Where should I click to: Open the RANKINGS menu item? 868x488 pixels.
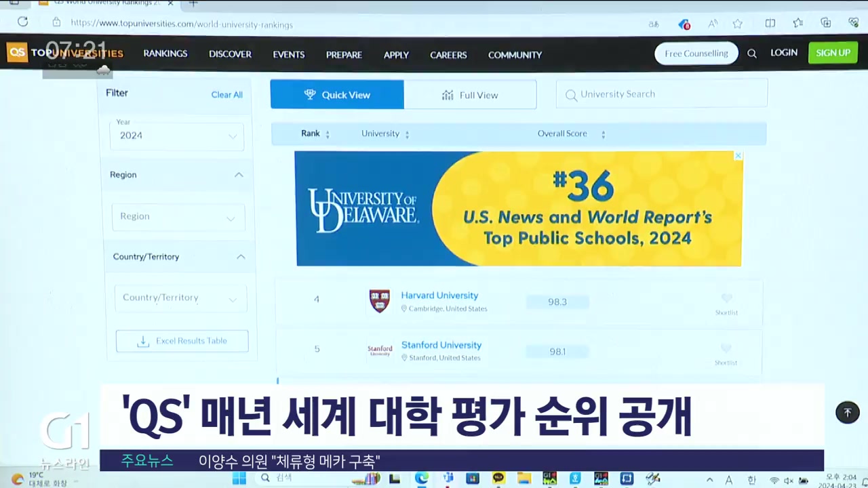165,54
